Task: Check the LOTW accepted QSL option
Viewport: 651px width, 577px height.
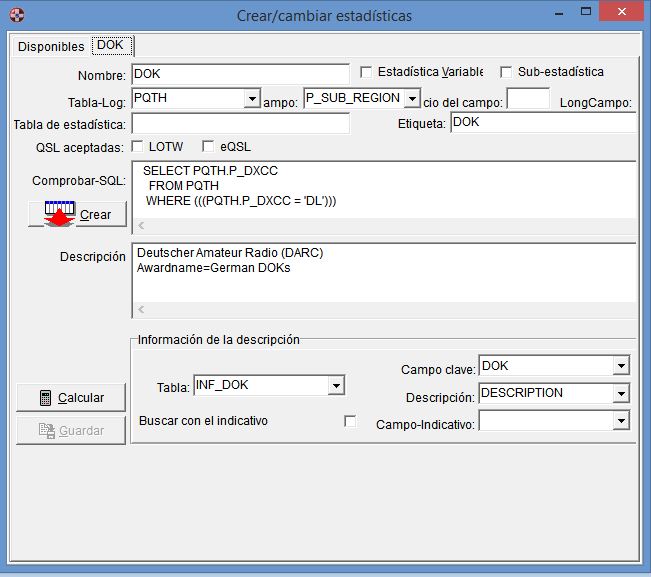Action: [x=138, y=146]
